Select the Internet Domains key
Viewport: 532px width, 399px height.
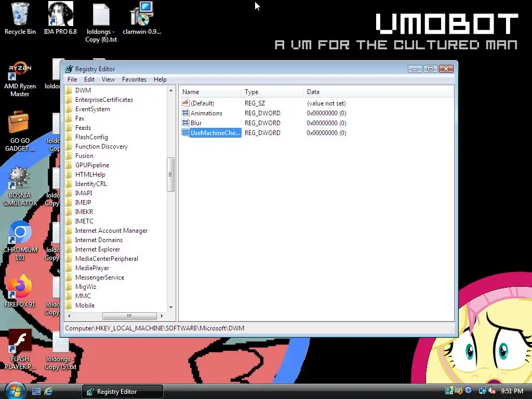98,240
